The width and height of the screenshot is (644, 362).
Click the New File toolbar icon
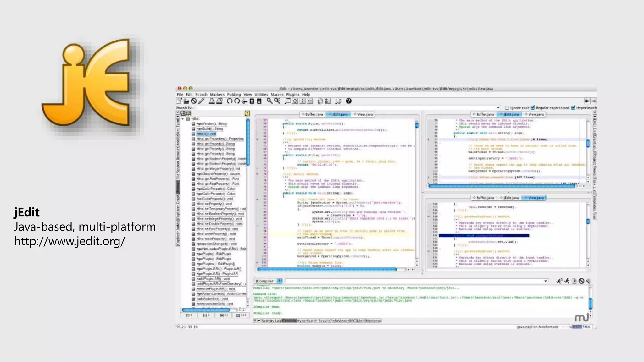click(x=179, y=101)
